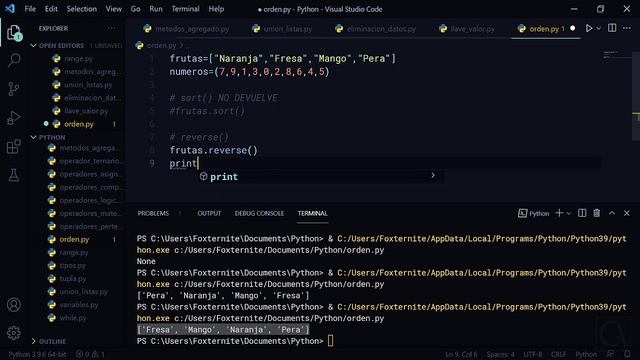This screenshot has width=640, height=360.
Task: Select the Python terminal shell label
Action: tap(534, 213)
